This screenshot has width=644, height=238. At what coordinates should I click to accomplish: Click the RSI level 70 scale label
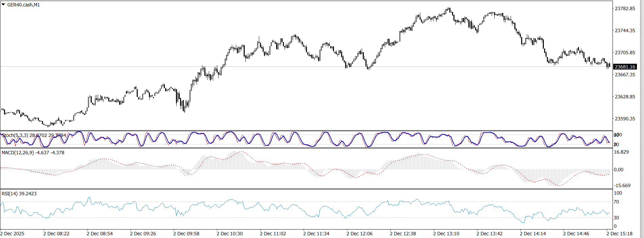tap(616, 202)
